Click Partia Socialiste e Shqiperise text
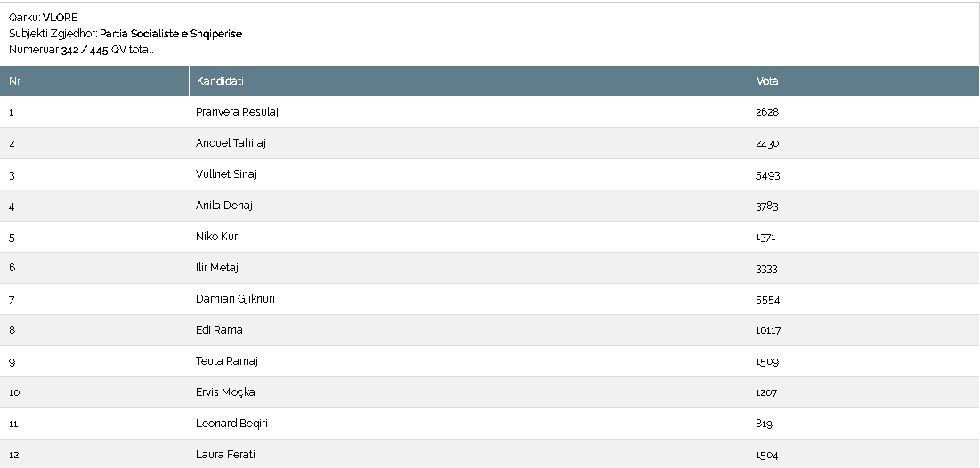The height and width of the screenshot is (468, 980). pos(171,34)
